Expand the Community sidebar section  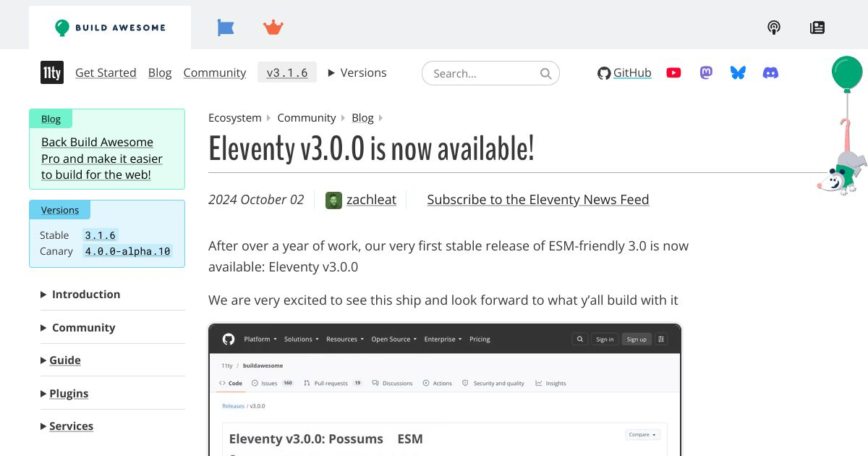click(78, 327)
